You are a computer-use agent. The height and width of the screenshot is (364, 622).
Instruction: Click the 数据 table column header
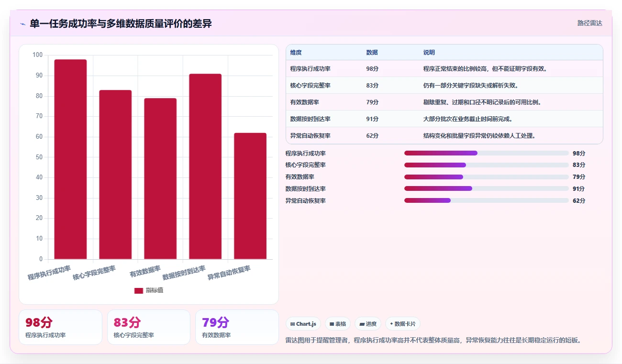372,53
